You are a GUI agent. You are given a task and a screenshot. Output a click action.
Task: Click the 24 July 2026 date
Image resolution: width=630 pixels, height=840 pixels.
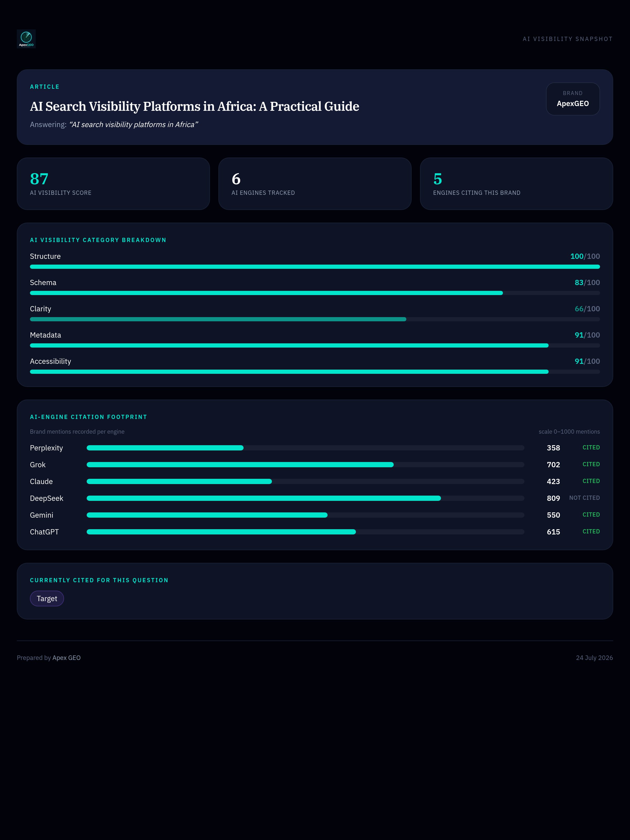pyautogui.click(x=594, y=658)
